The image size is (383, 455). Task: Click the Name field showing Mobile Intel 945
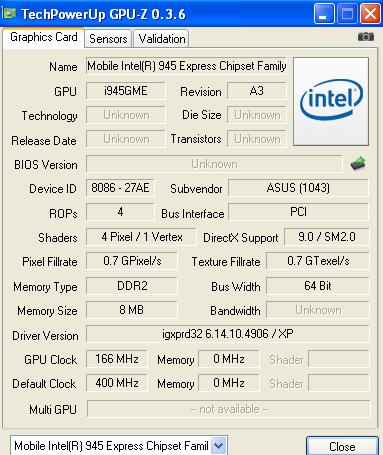click(x=186, y=66)
